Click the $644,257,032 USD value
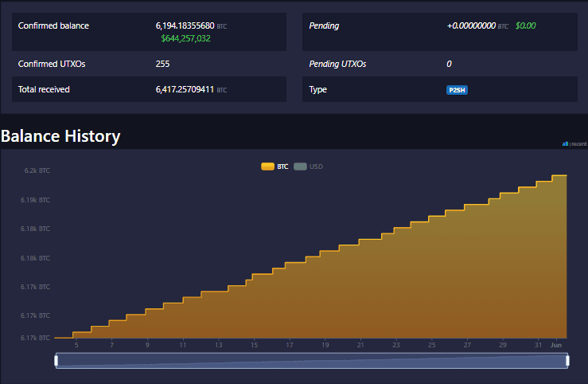 pos(185,38)
